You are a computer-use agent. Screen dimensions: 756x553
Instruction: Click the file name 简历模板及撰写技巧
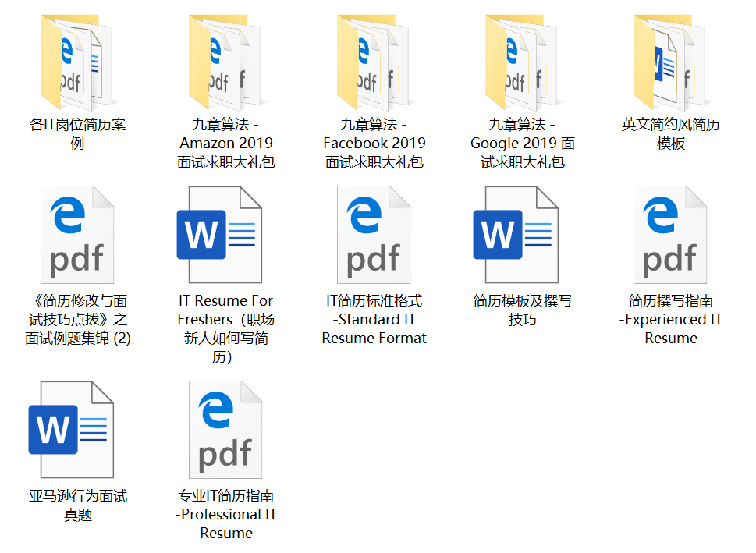tap(523, 310)
